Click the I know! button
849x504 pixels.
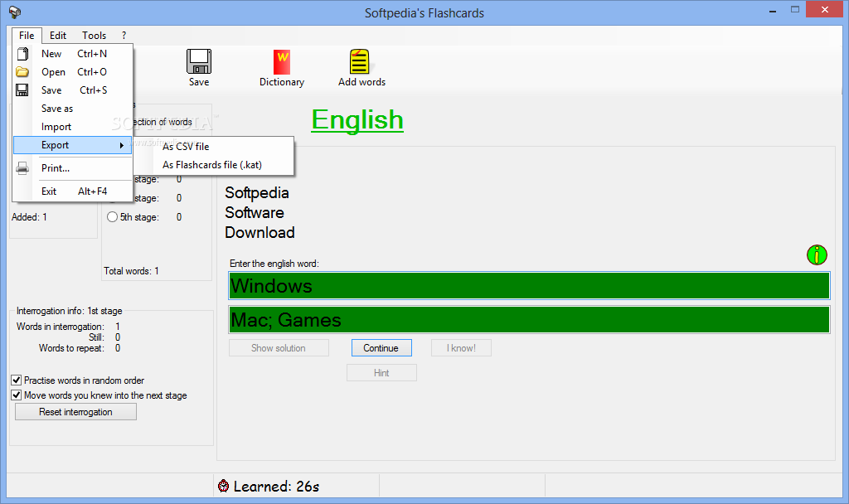pos(461,348)
